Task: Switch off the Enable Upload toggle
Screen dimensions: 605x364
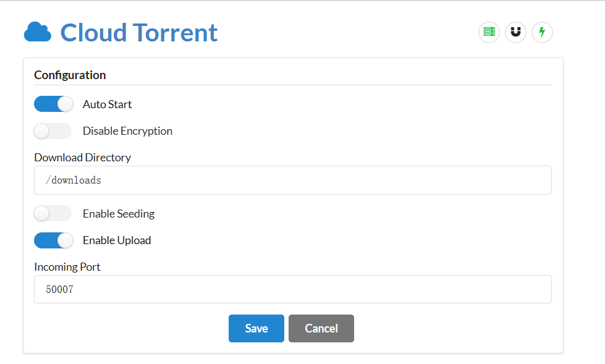Action: coord(53,240)
